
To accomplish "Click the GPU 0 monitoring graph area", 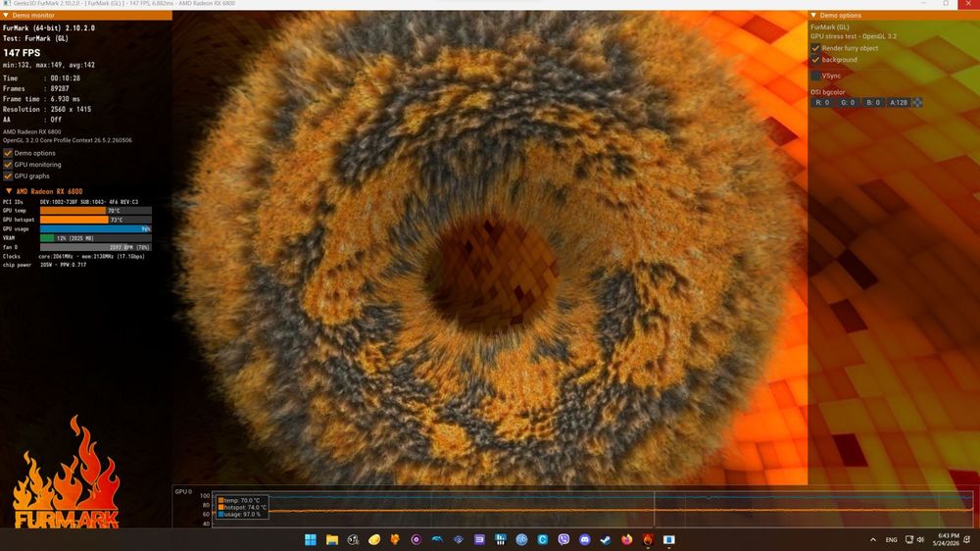I will point(593,509).
